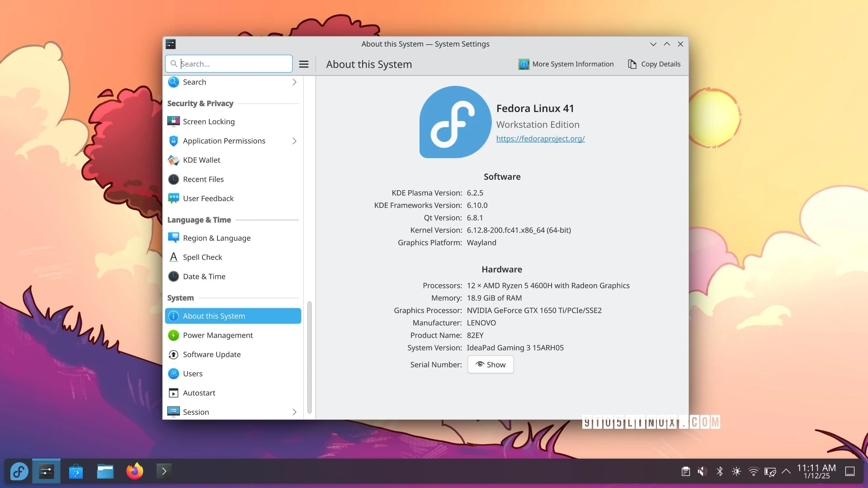
Task: Focus the settings search field
Action: [233, 64]
